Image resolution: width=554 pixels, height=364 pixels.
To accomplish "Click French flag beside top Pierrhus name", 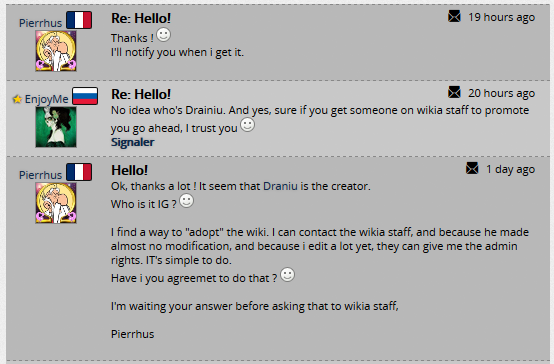I will click(x=79, y=20).
